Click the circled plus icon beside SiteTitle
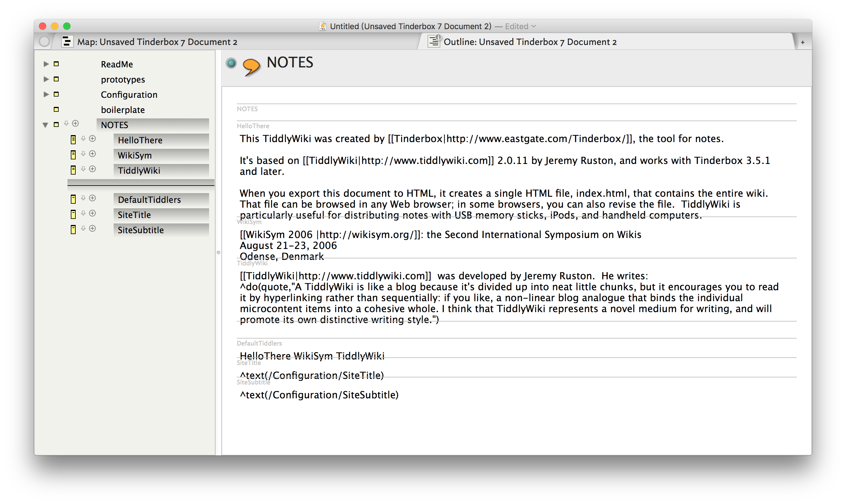 [92, 213]
